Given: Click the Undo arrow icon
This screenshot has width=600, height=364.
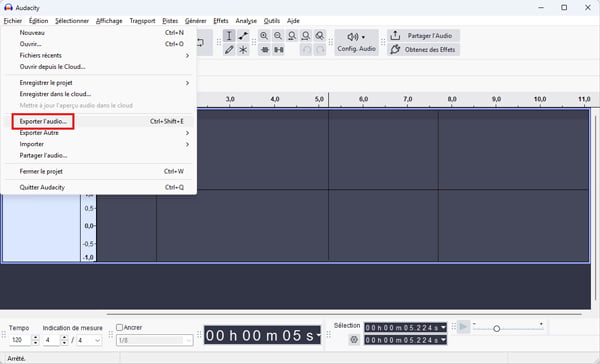Looking at the screenshot, I should pyautogui.click(x=306, y=50).
